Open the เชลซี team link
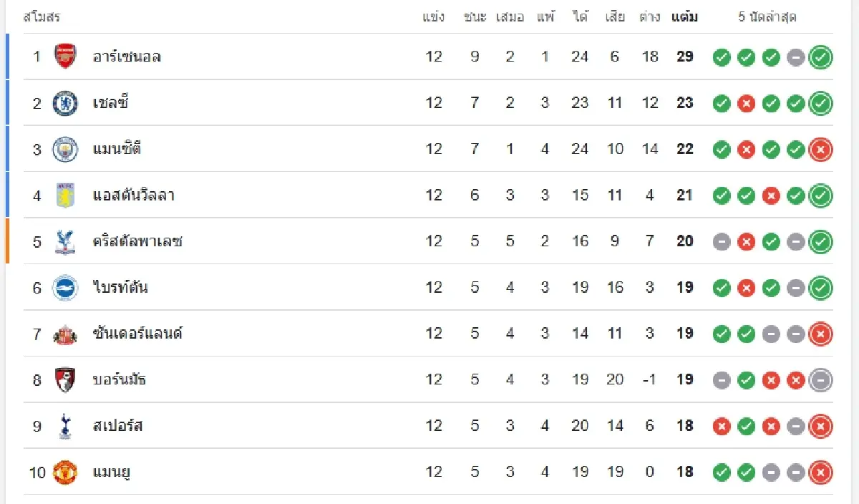 pyautogui.click(x=110, y=103)
